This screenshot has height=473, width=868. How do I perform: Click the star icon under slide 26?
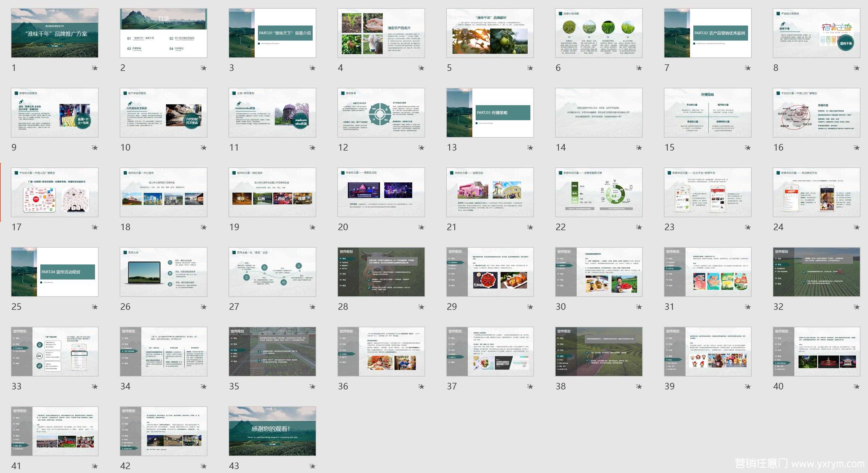point(204,307)
